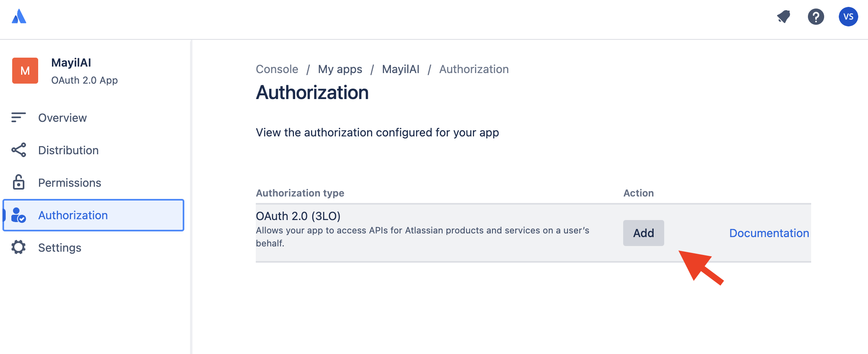Open the Distribution sidebar item

(x=93, y=150)
